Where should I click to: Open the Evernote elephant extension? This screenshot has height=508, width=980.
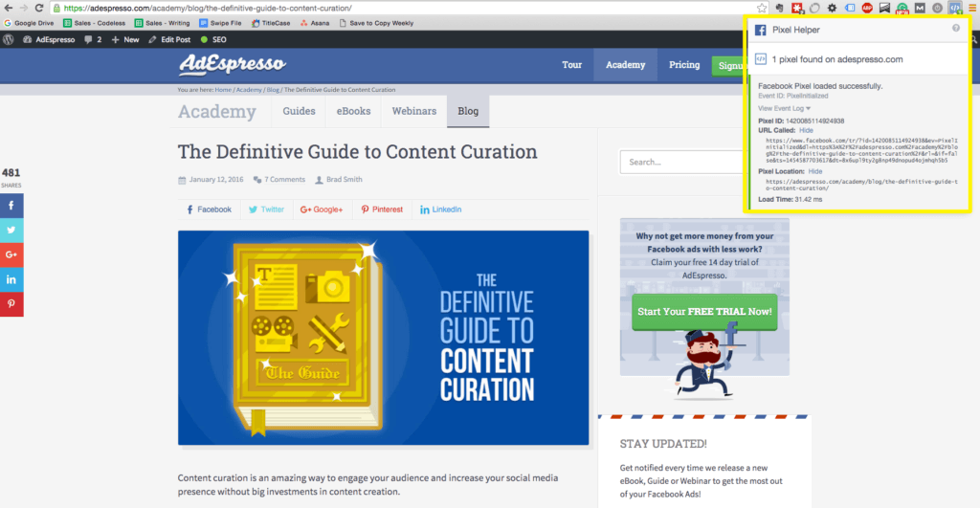pos(779,8)
